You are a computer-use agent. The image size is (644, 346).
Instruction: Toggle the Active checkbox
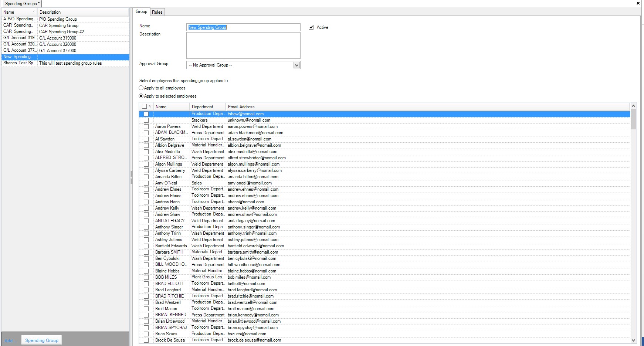pyautogui.click(x=311, y=27)
